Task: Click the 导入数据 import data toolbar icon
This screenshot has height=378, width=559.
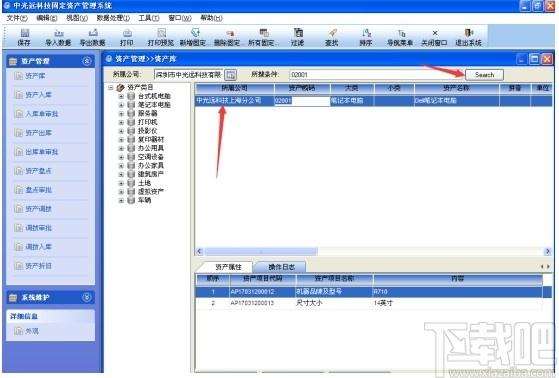Action: (58, 37)
